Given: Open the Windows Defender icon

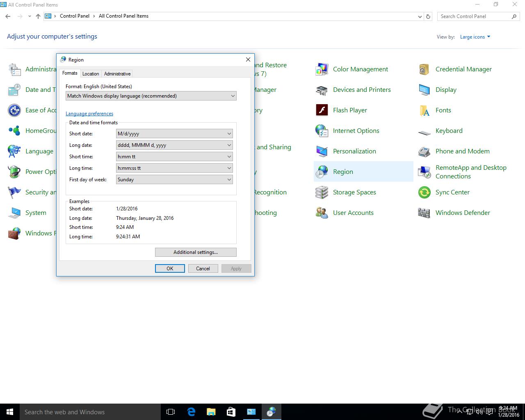Looking at the screenshot, I should (424, 213).
